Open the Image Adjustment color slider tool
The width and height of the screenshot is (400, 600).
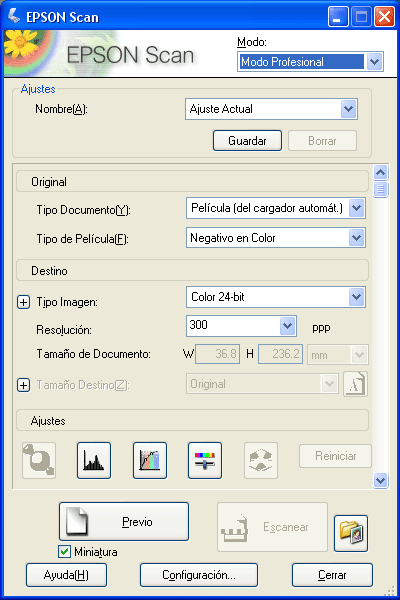pyautogui.click(x=205, y=460)
